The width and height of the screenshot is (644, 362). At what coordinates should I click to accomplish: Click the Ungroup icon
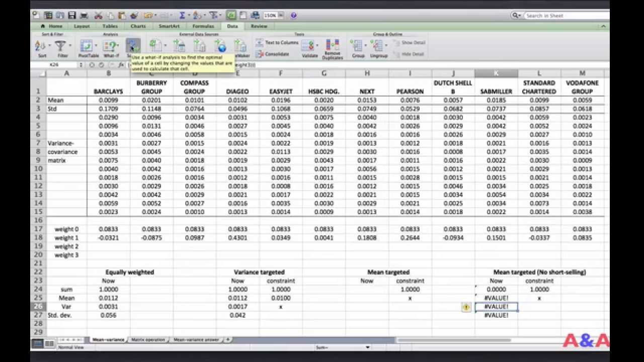click(377, 46)
